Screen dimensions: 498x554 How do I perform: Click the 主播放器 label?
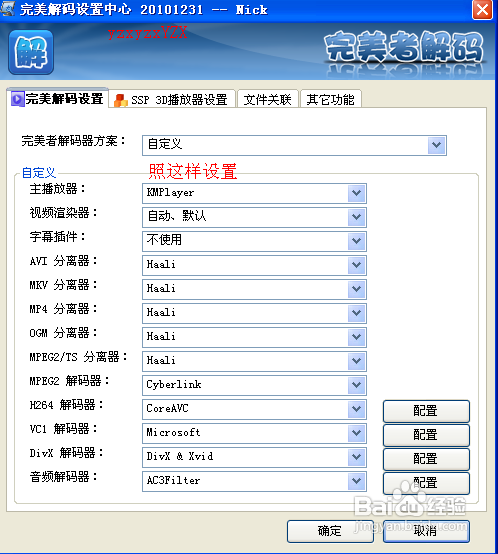[57, 189]
